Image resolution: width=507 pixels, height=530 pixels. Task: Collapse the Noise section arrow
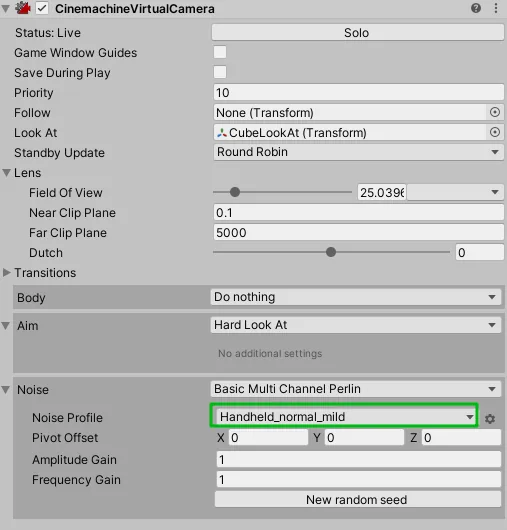(5, 390)
